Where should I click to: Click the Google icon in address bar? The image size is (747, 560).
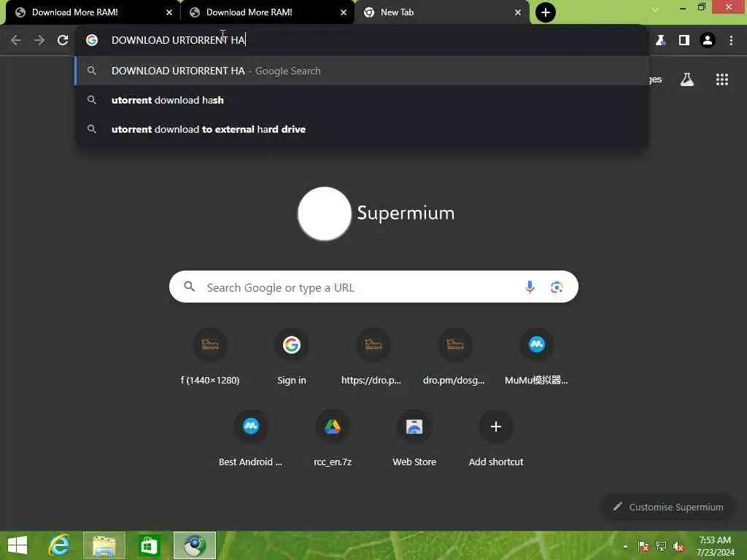[92, 40]
